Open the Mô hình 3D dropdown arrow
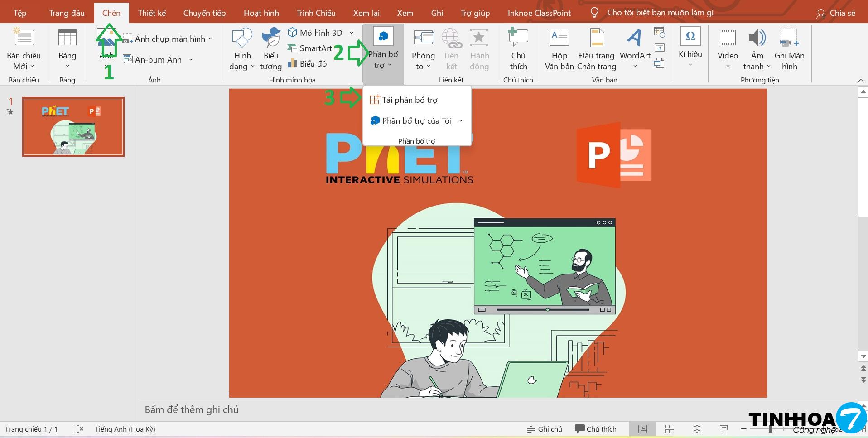 (352, 33)
